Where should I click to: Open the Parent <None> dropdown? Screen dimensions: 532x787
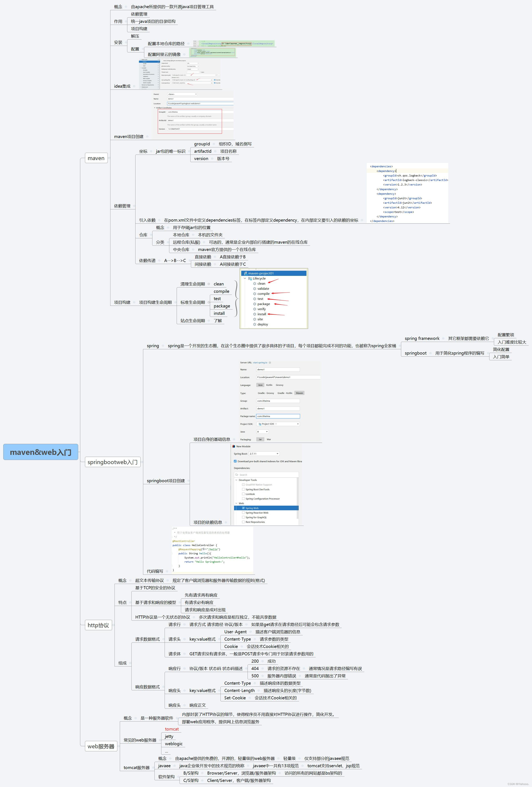(x=182, y=94)
